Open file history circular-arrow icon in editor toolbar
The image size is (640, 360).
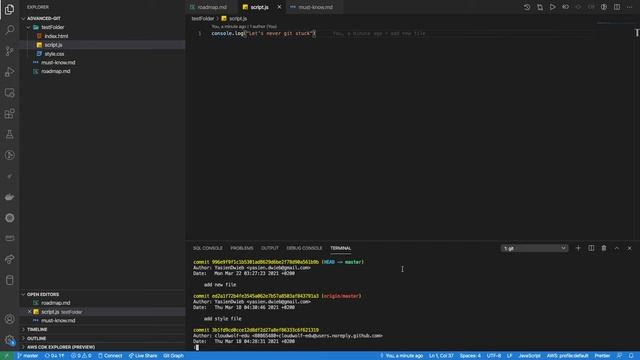pos(527,7)
